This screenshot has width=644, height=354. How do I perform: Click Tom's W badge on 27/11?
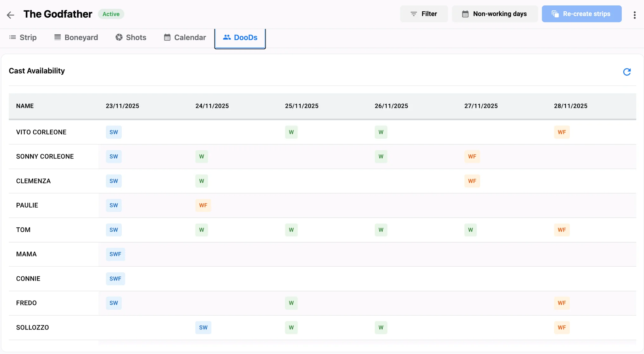470,230
